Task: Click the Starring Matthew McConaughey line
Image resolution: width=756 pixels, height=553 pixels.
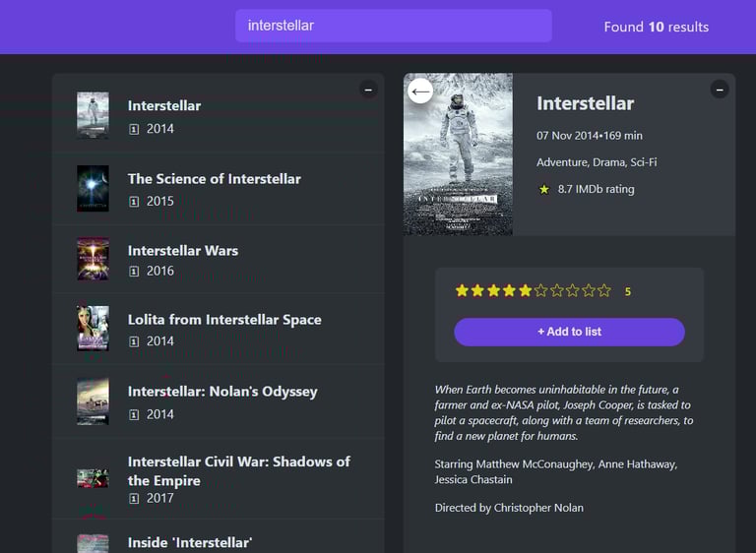Action: [x=556, y=471]
